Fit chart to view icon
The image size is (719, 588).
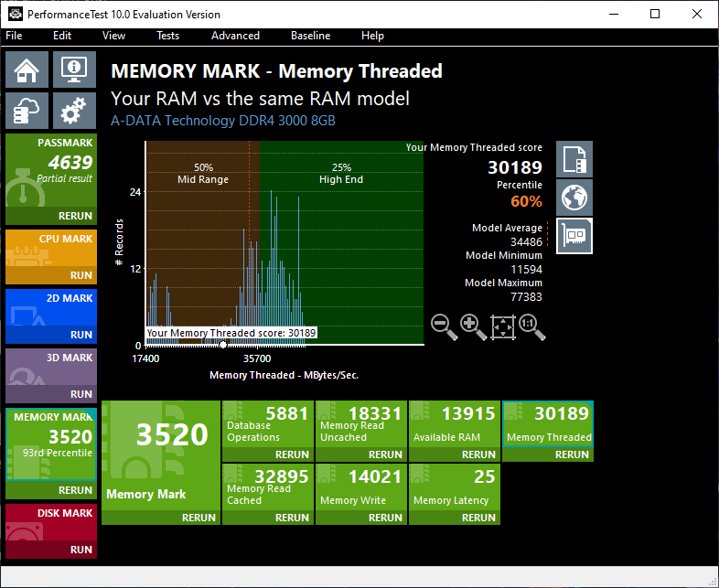pos(503,326)
